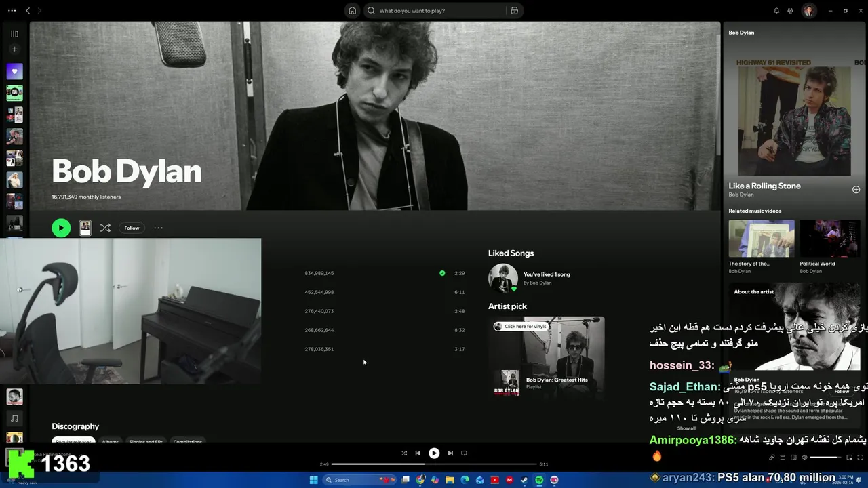This screenshot has height=488, width=868.
Task: Open the album preview thumbnail beside play
Action: pos(85,228)
